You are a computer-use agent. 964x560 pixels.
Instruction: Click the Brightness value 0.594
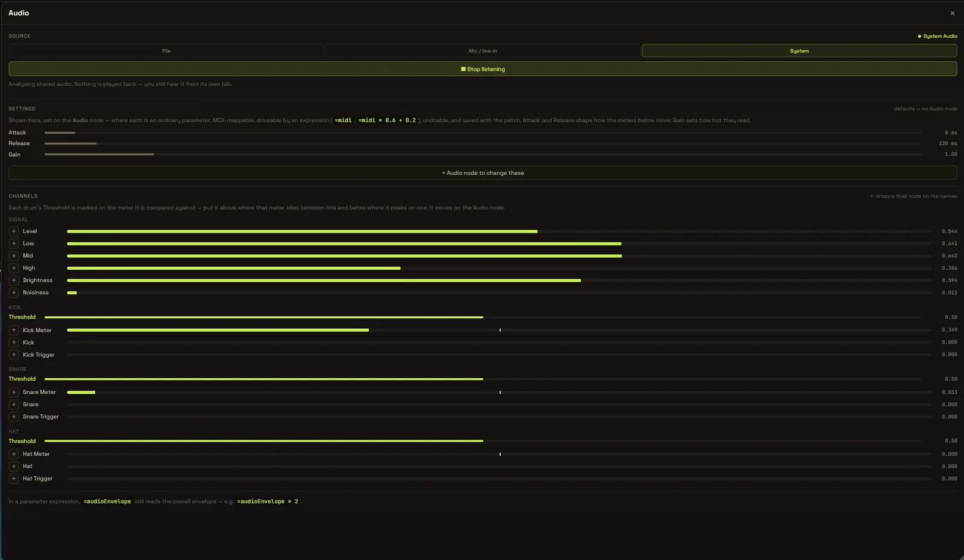(949, 281)
